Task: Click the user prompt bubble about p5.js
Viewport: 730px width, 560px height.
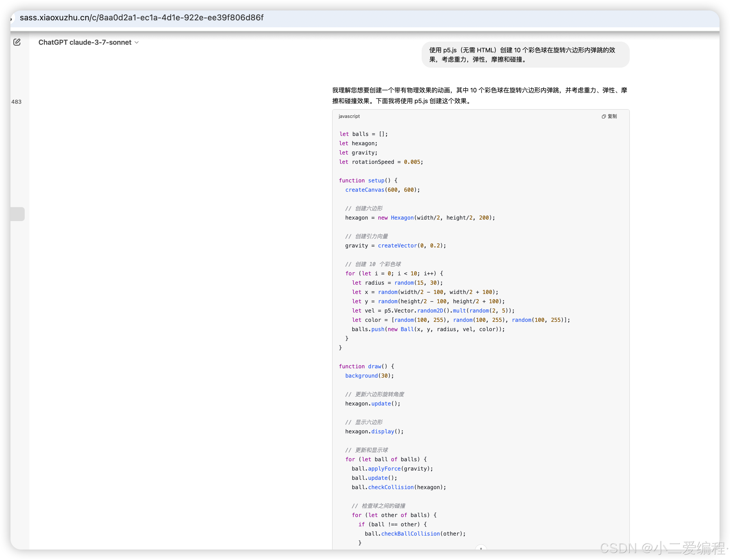Action: pos(525,55)
